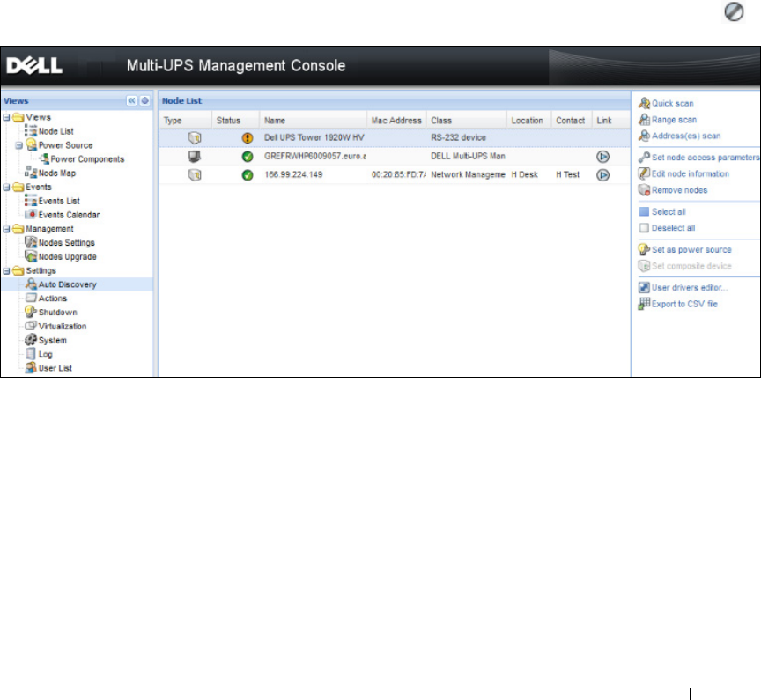Open Nodes Settings under Management
This screenshot has height=700, width=761.
coord(66,242)
